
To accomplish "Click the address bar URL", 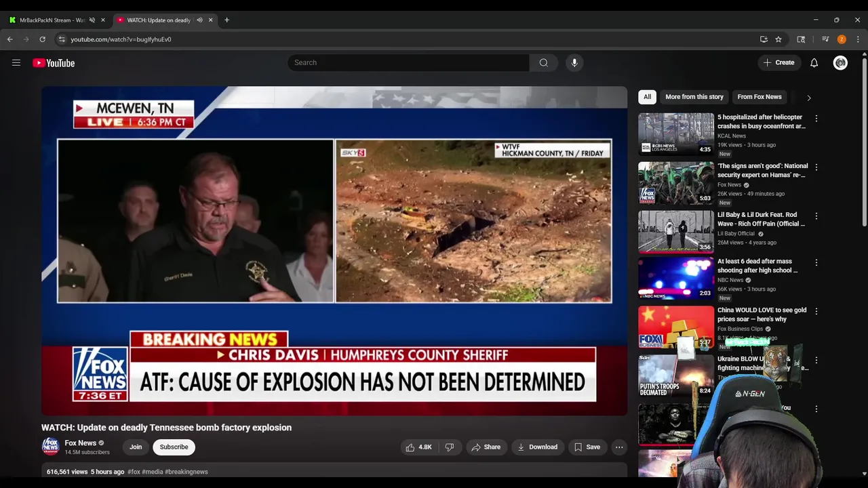I will tap(121, 39).
